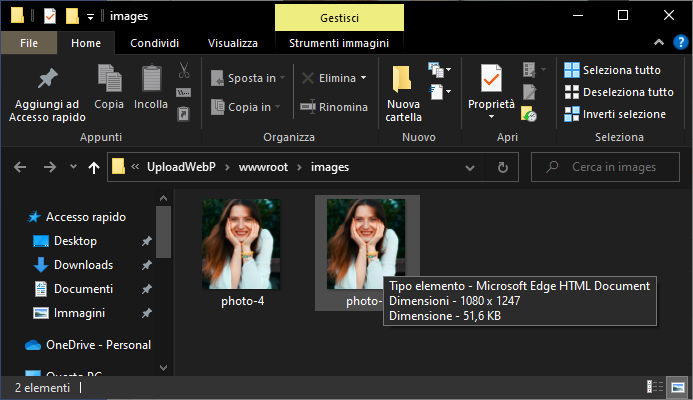Click the forward navigation arrow
Viewport: 693px width, 400px height.
pyautogui.click(x=50, y=167)
